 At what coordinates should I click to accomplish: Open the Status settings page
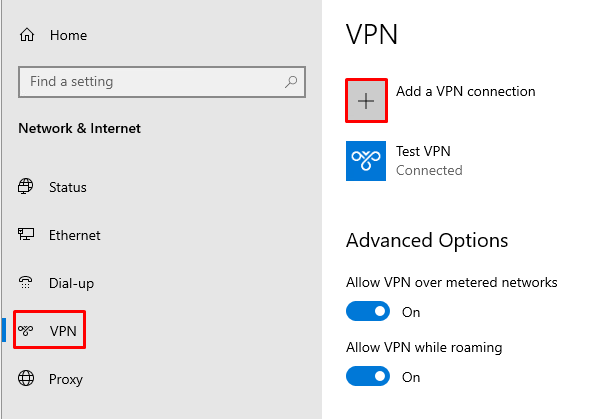tap(68, 187)
